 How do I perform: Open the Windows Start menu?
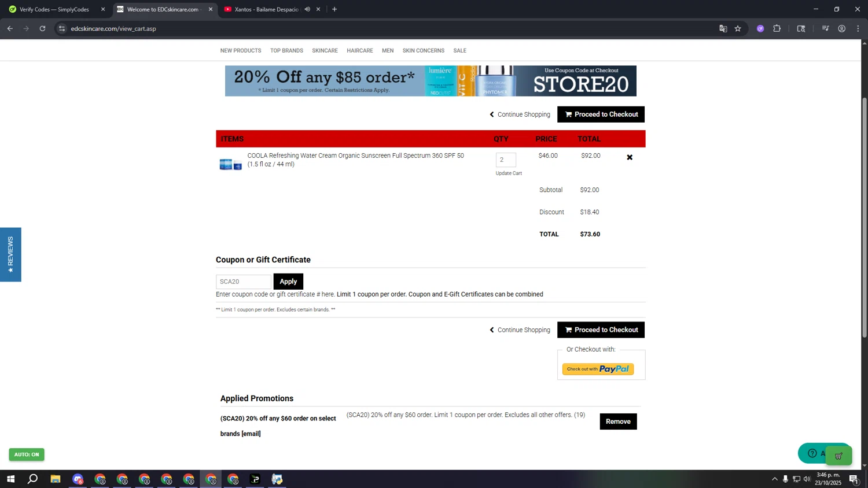(x=10, y=479)
